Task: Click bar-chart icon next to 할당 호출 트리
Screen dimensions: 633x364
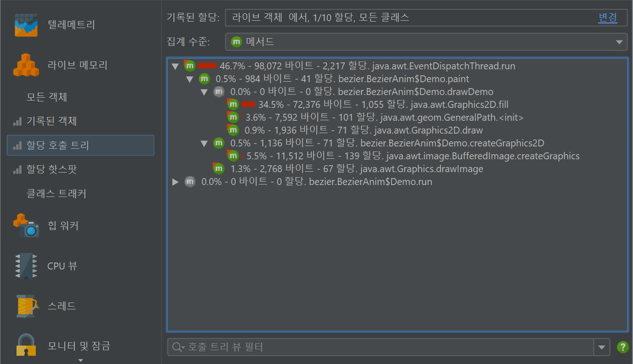Action: click(17, 146)
